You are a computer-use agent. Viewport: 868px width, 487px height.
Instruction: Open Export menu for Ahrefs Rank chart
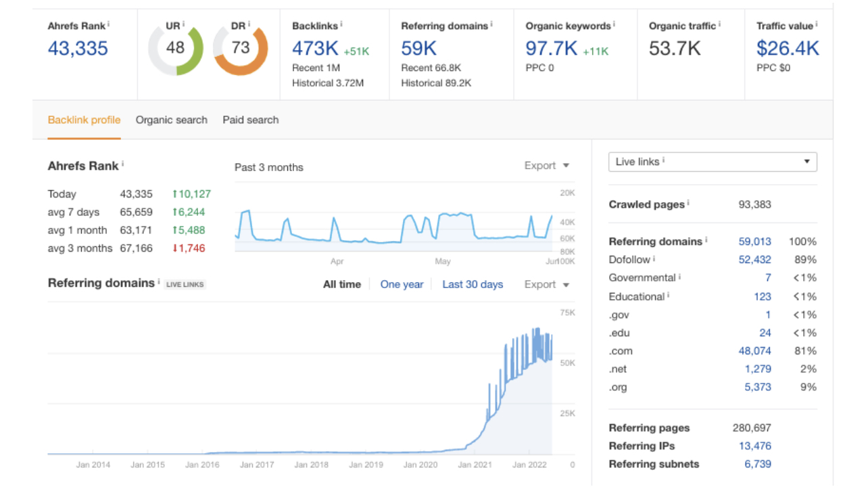547,166
